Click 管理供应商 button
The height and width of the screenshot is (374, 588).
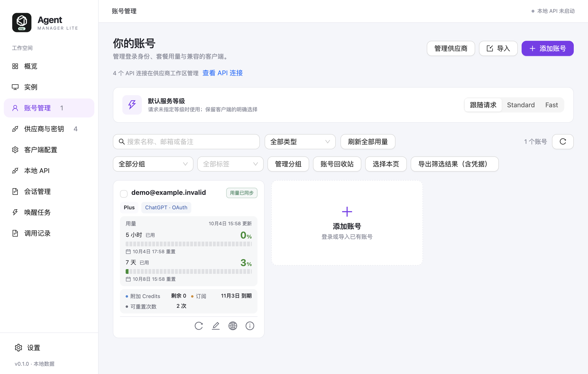(x=451, y=48)
